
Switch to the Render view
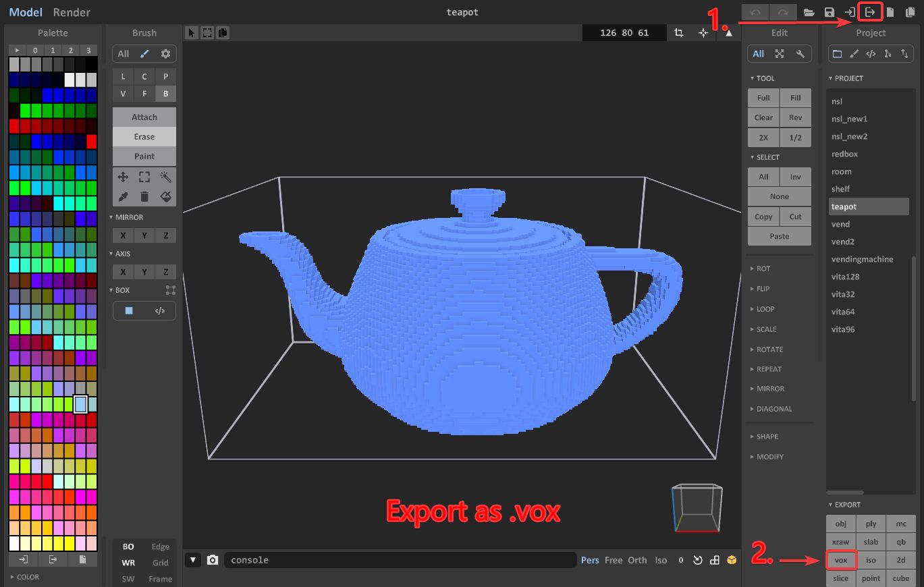[72, 11]
